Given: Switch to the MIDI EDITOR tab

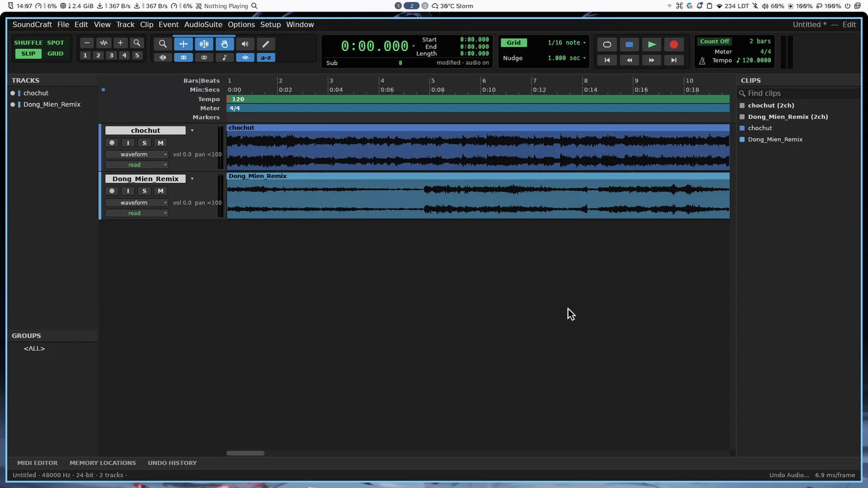Looking at the screenshot, I should coord(37,463).
